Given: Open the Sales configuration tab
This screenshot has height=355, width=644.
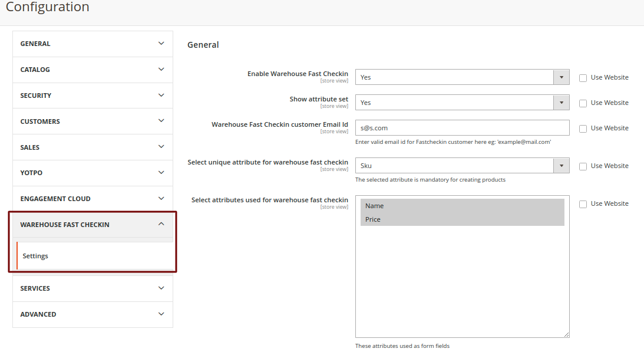Looking at the screenshot, I should click(x=93, y=147).
